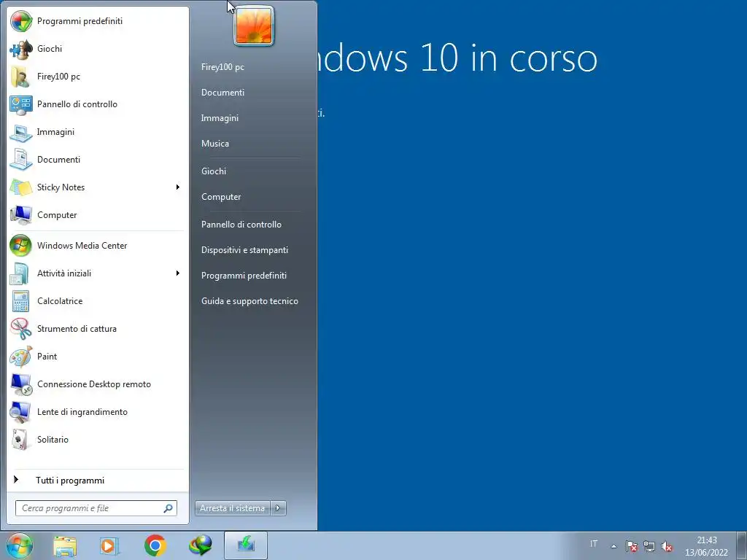Open the shutdown options arrow
The width and height of the screenshot is (747, 560).
point(278,508)
